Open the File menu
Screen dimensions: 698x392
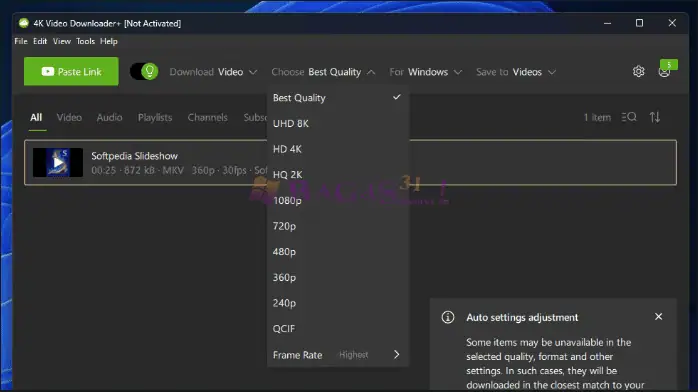pos(21,41)
